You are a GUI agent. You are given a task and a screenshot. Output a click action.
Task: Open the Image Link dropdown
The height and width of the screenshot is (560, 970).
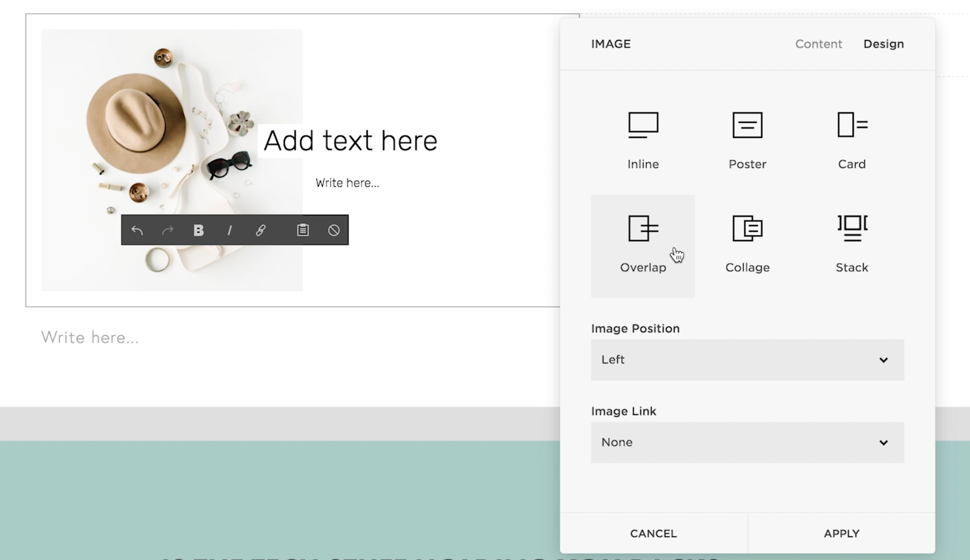point(747,442)
